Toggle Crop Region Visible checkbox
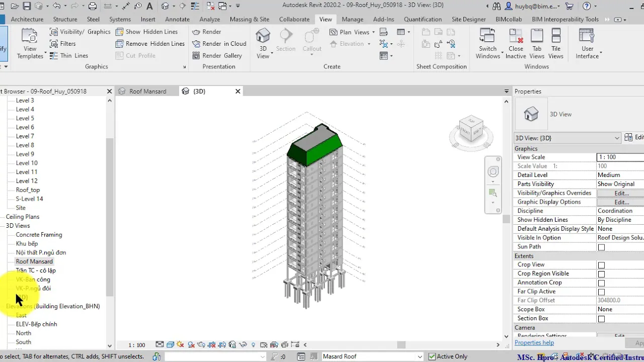This screenshot has width=644, height=362. click(x=601, y=274)
